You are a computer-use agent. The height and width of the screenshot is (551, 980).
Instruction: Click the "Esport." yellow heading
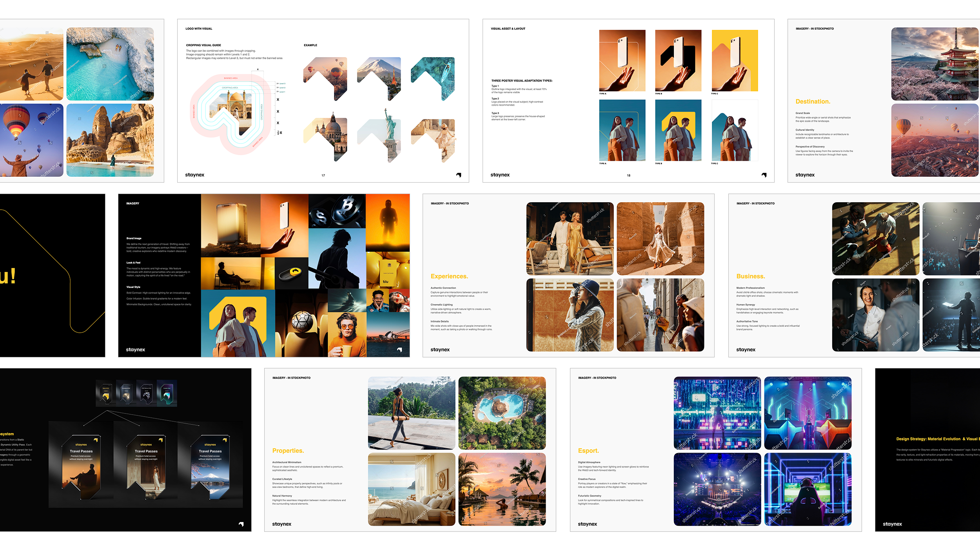[x=588, y=451]
